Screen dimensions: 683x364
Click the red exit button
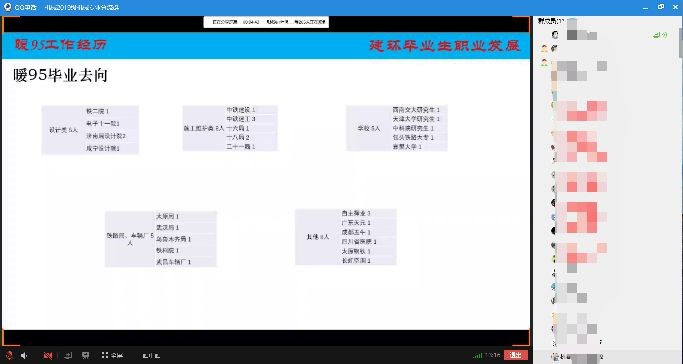516,355
